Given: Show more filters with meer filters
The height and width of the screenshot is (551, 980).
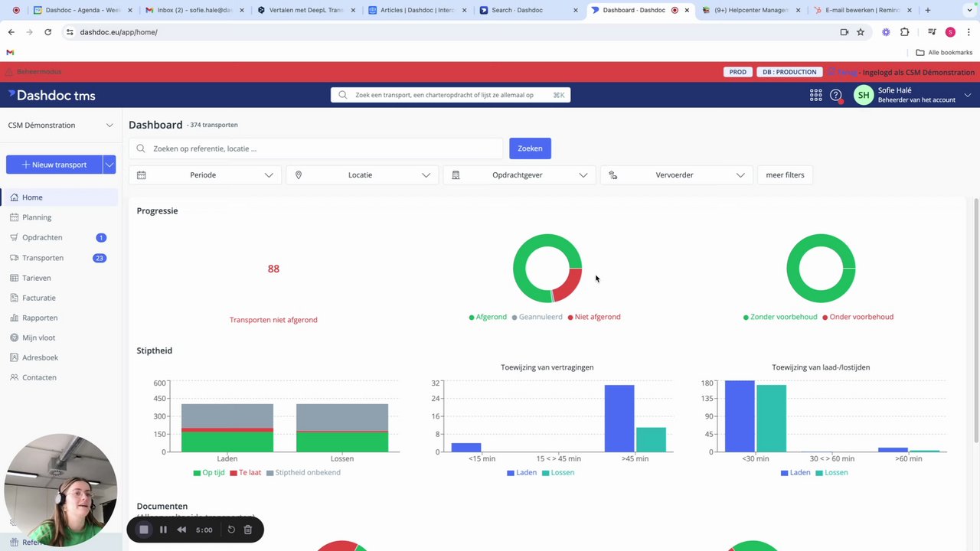Looking at the screenshot, I should point(785,174).
